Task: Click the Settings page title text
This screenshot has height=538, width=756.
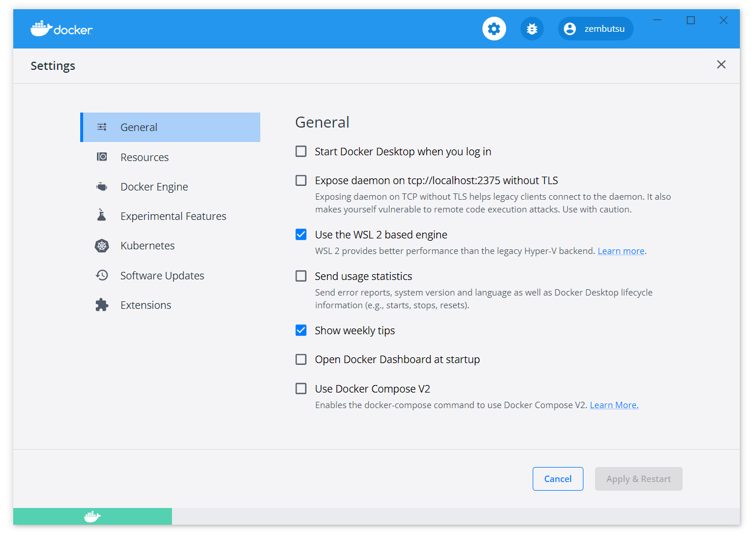Action: (53, 66)
